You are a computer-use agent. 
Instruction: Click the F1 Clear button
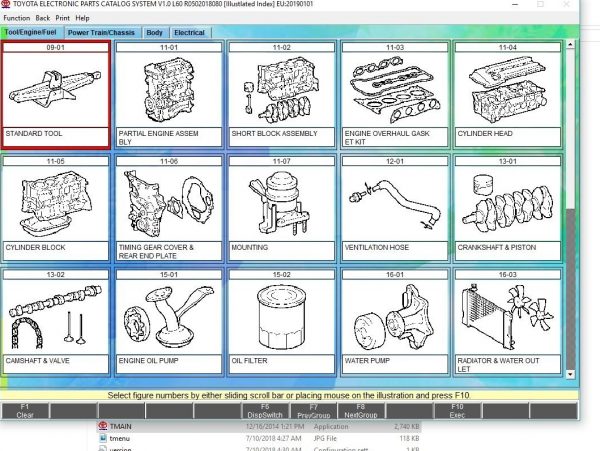pyautogui.click(x=25, y=411)
